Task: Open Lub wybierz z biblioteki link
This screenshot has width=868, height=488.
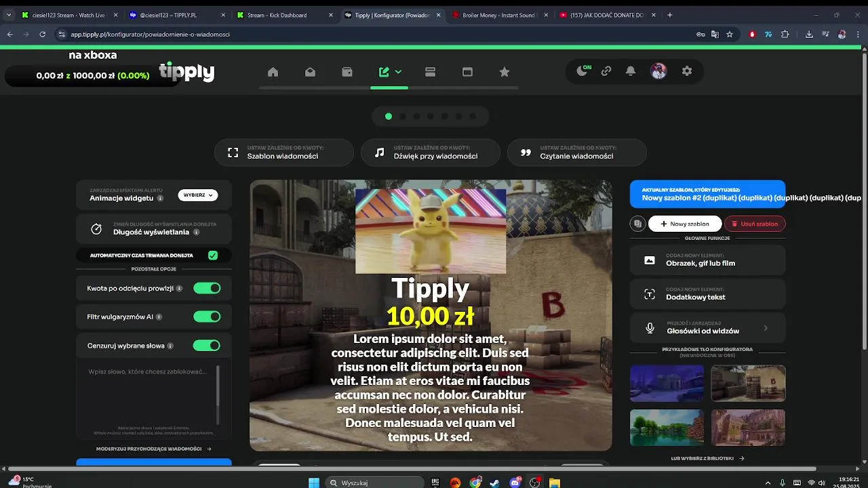Action: tap(707, 458)
